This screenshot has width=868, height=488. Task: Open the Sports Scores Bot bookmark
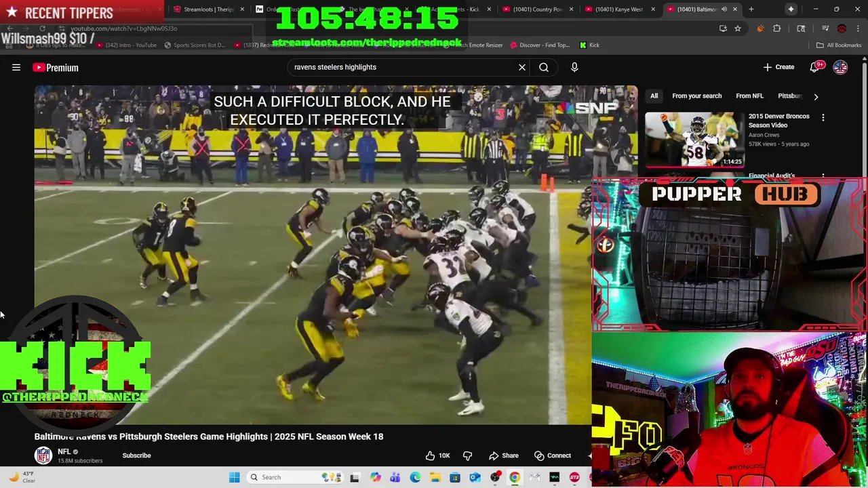195,45
